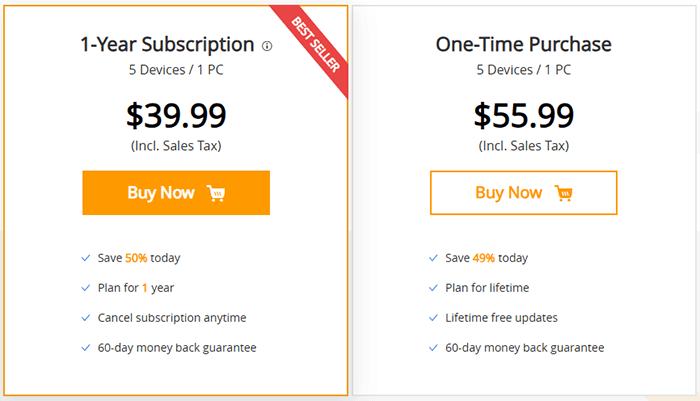Click the orange 49% savings text
700x401 pixels.
pyautogui.click(x=483, y=258)
